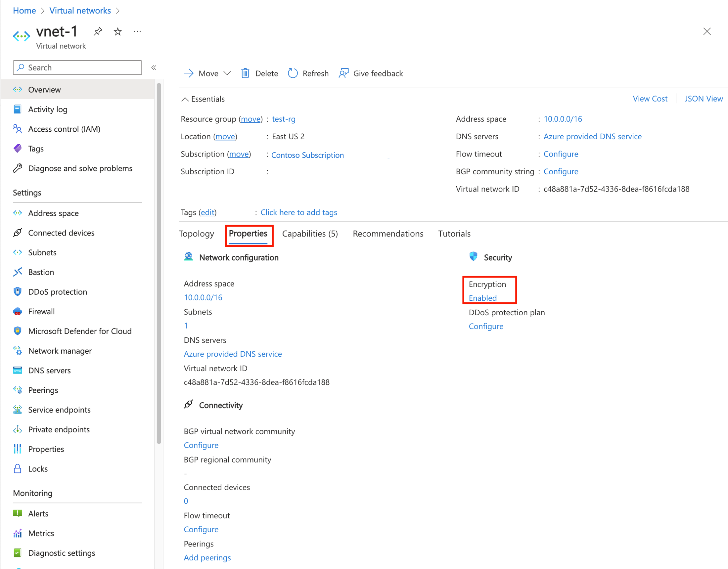Screen dimensions: 728x569
Task: Select the Properties tab
Action: 248,234
